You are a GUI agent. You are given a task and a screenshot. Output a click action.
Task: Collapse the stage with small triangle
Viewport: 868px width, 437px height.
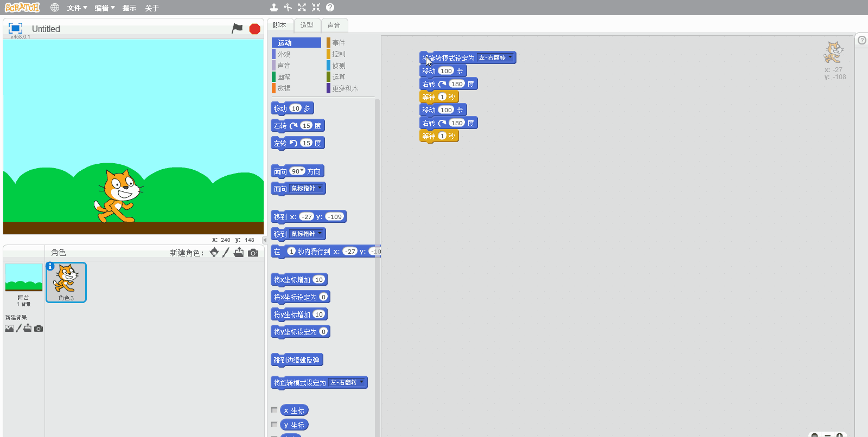pos(265,240)
